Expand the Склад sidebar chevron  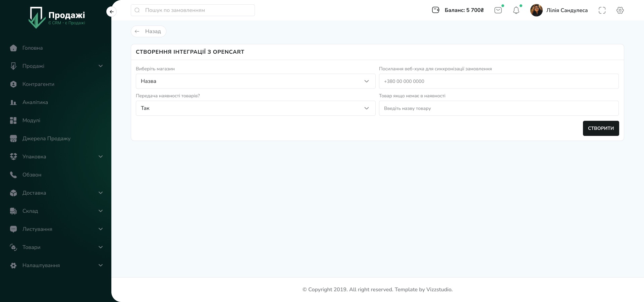click(x=101, y=211)
